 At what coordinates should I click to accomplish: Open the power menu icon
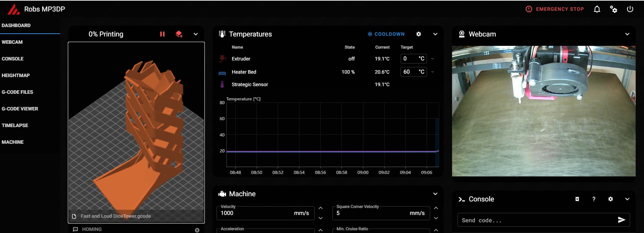630,9
